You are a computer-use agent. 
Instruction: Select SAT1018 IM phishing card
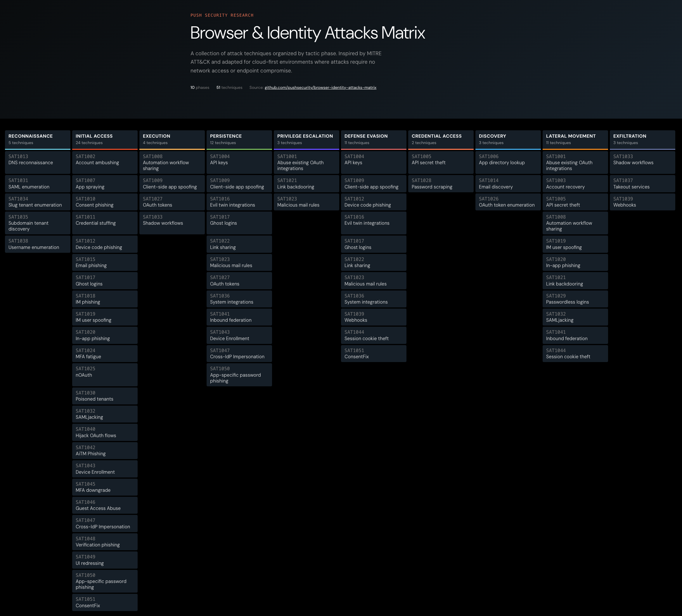click(x=105, y=299)
